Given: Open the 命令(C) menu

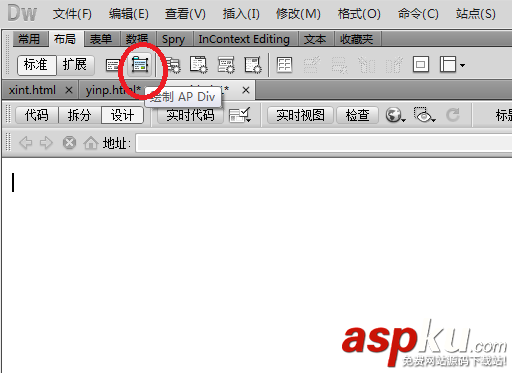Looking at the screenshot, I should 418,14.
